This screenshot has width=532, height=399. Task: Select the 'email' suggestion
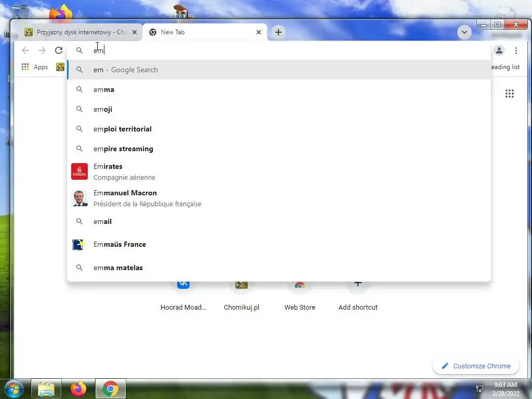(279, 221)
